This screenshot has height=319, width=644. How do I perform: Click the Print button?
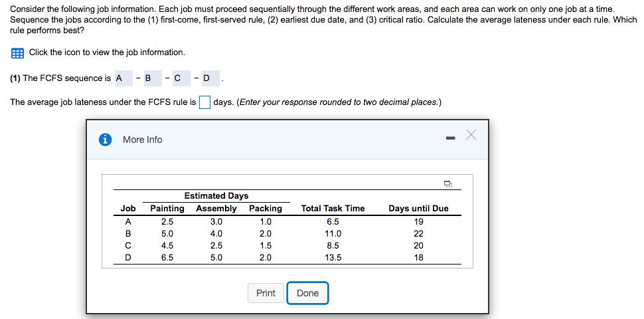coord(266,293)
